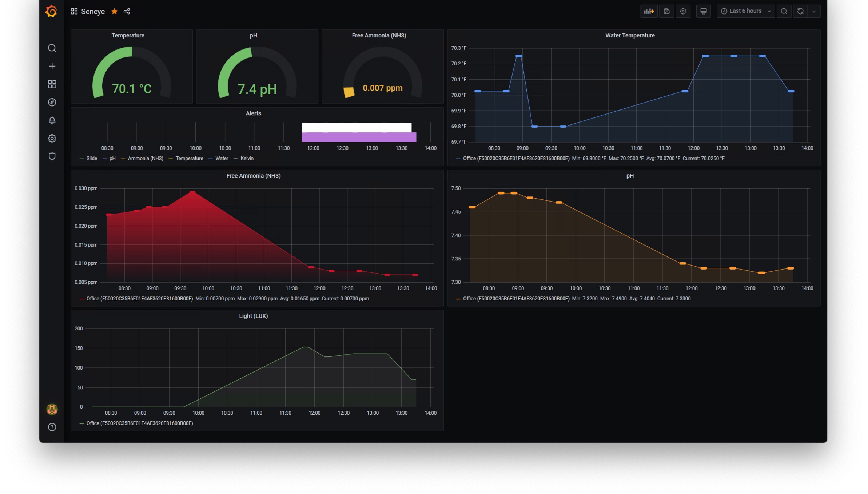Click the Seneye dashboard title

click(x=93, y=12)
